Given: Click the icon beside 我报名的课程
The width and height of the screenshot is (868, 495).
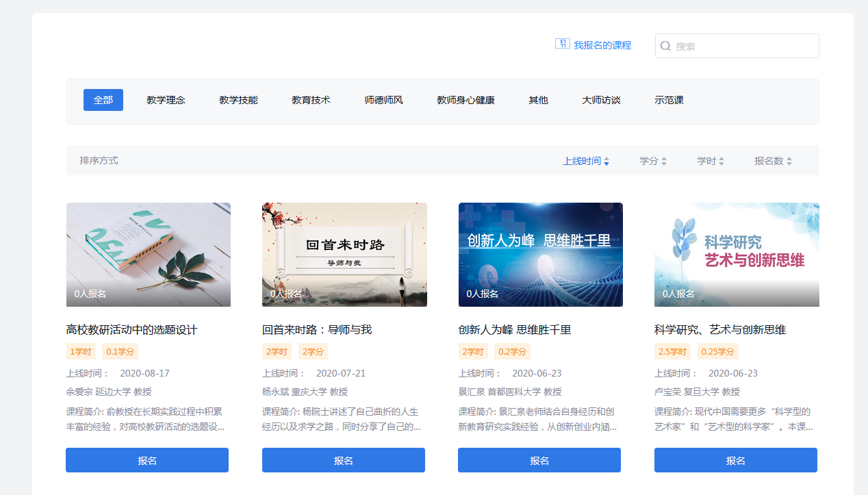Looking at the screenshot, I should pyautogui.click(x=562, y=45).
